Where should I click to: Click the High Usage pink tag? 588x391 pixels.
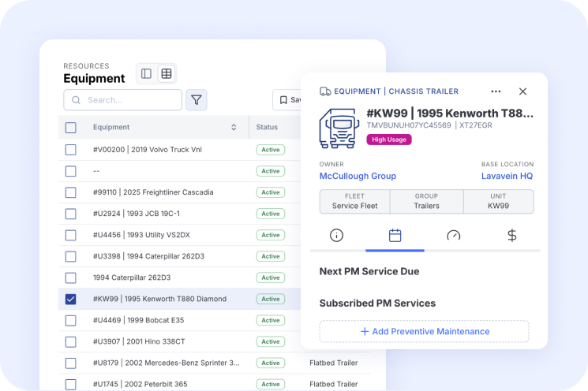coord(389,140)
